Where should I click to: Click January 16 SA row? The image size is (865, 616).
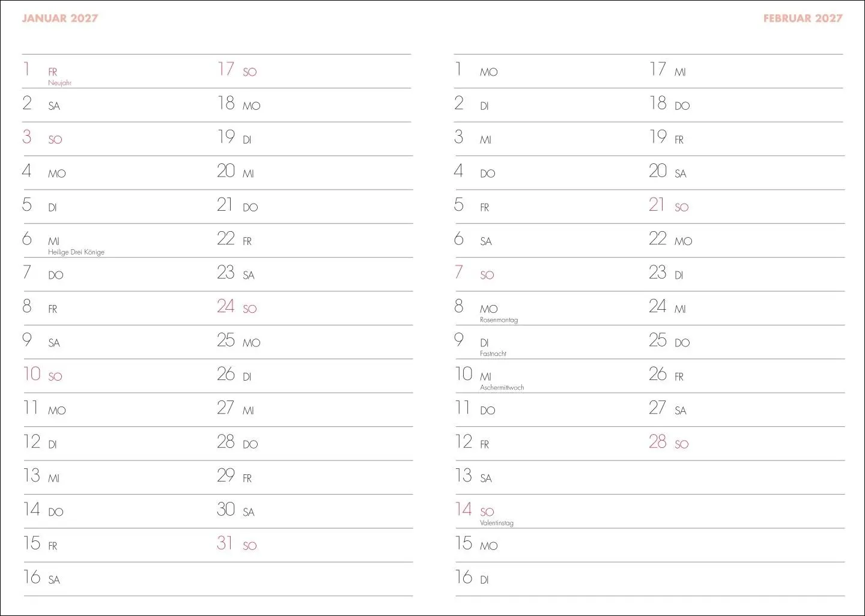coord(120,579)
